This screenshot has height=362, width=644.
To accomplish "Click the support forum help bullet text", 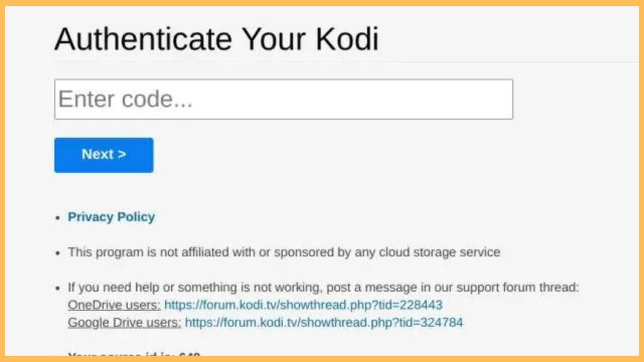I will [323, 287].
